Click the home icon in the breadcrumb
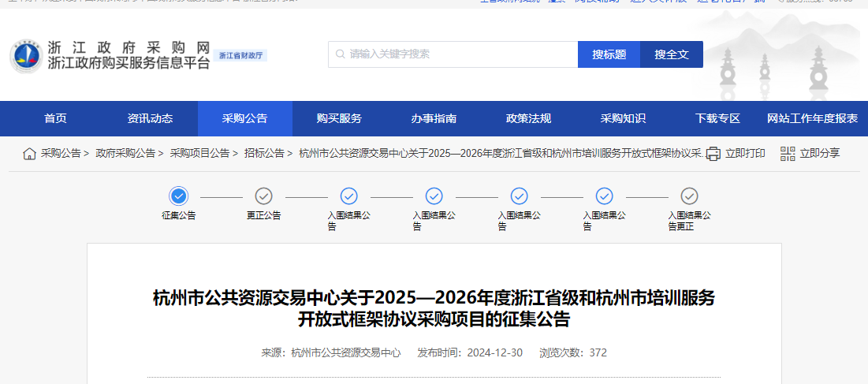The width and height of the screenshot is (868, 384). coord(29,154)
